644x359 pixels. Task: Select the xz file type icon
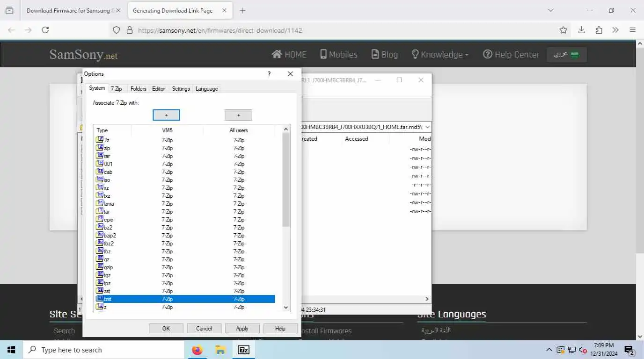[x=99, y=187]
